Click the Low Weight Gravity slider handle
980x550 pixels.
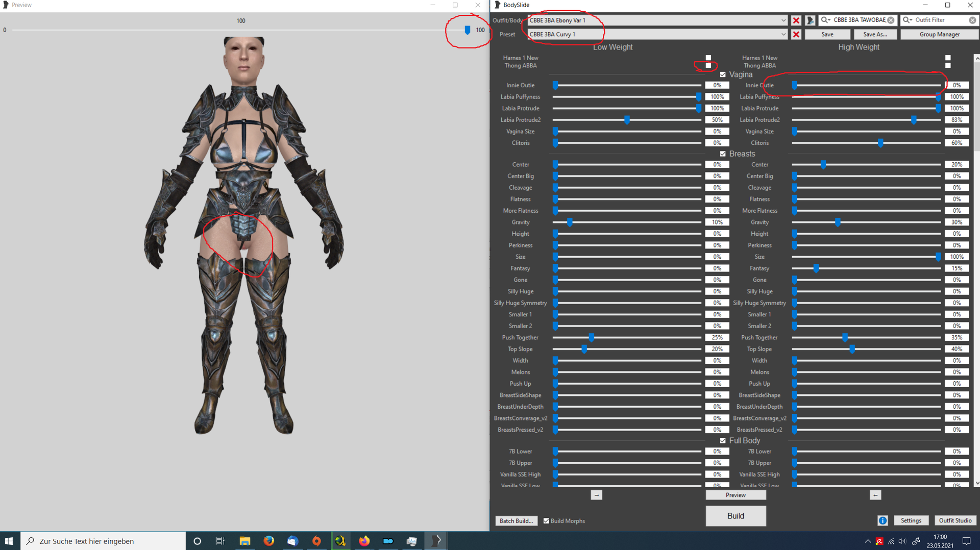570,222
